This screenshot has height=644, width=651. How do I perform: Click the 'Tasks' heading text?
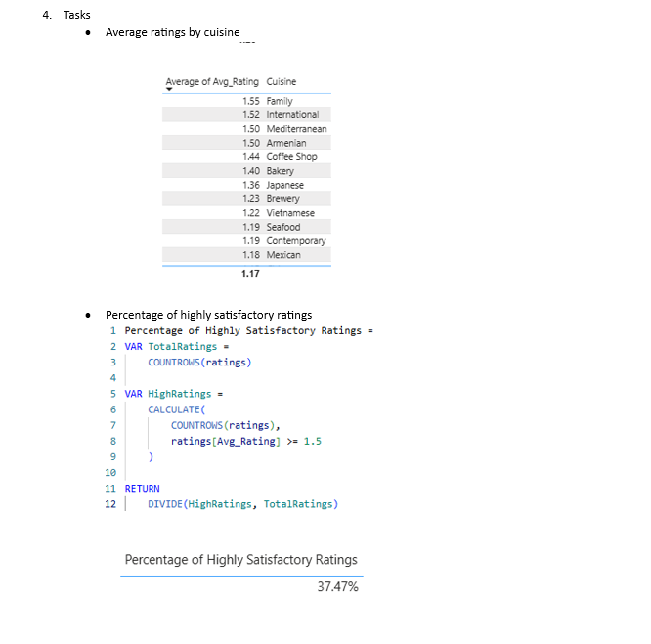pyautogui.click(x=77, y=15)
